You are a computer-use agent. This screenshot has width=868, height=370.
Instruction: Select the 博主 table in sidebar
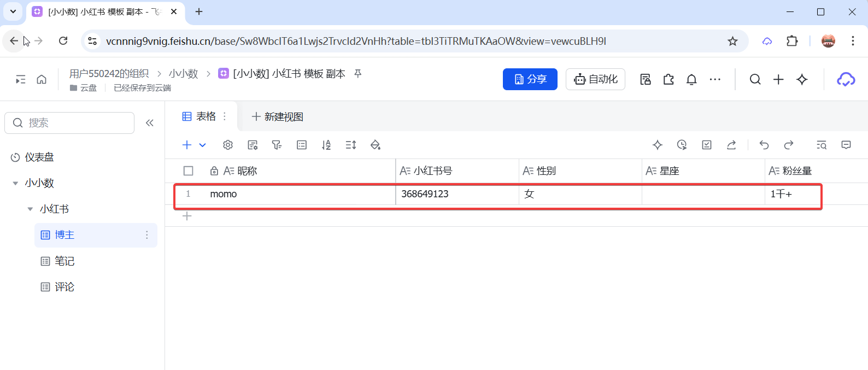tap(96, 235)
